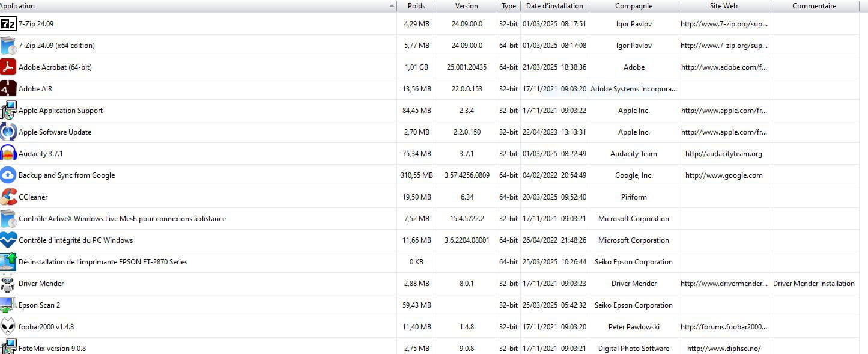Click the Backup and Sync cloud icon
The height and width of the screenshot is (354, 868).
pos(8,175)
